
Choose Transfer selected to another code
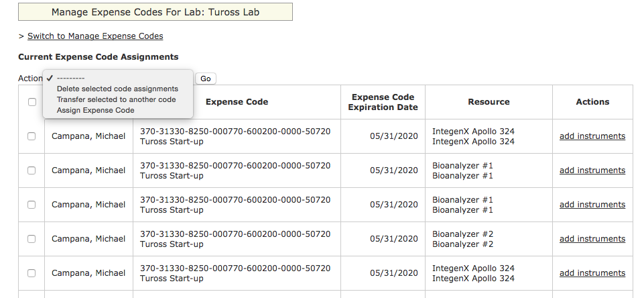click(117, 99)
